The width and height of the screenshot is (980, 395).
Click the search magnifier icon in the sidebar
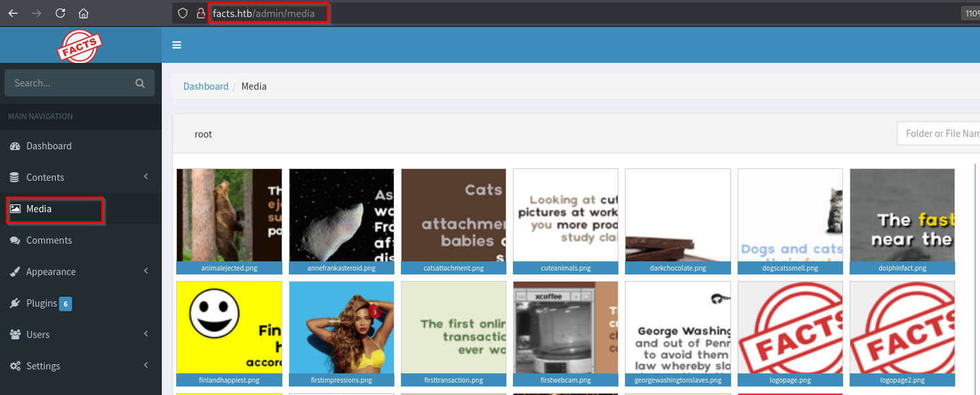tap(140, 83)
